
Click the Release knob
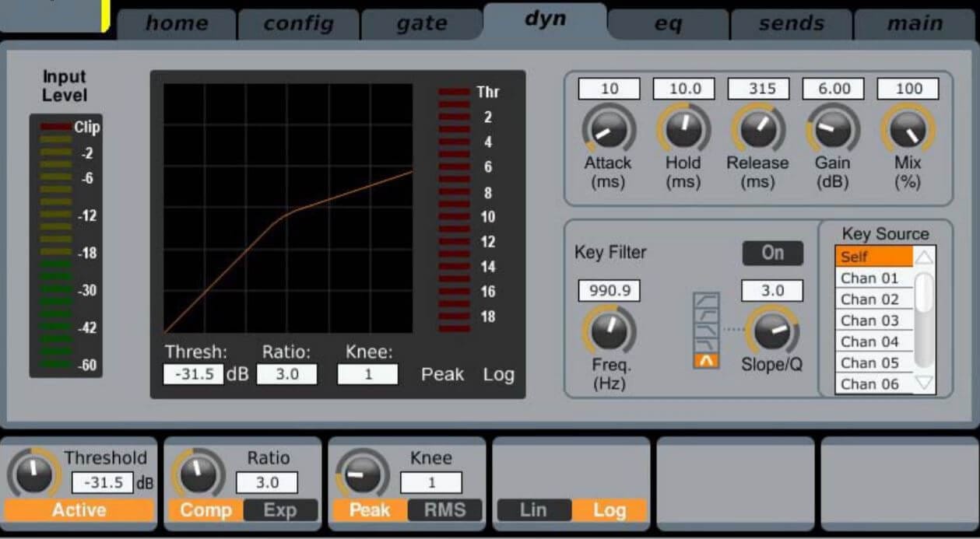point(758,129)
